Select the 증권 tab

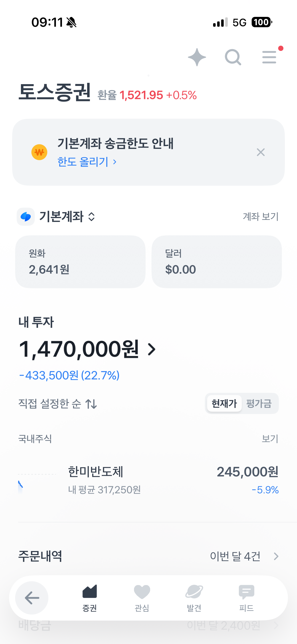(90, 598)
